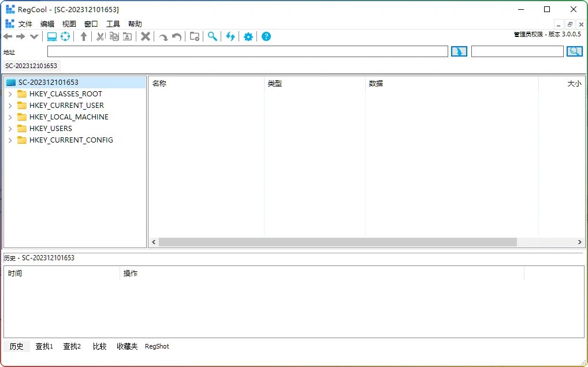Expand the HKEY_LOCAL_MACHINE node
This screenshot has width=588, height=367.
[x=9, y=117]
